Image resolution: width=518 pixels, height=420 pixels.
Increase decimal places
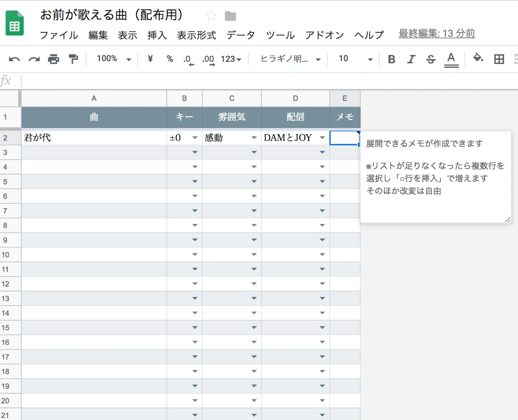click(208, 59)
